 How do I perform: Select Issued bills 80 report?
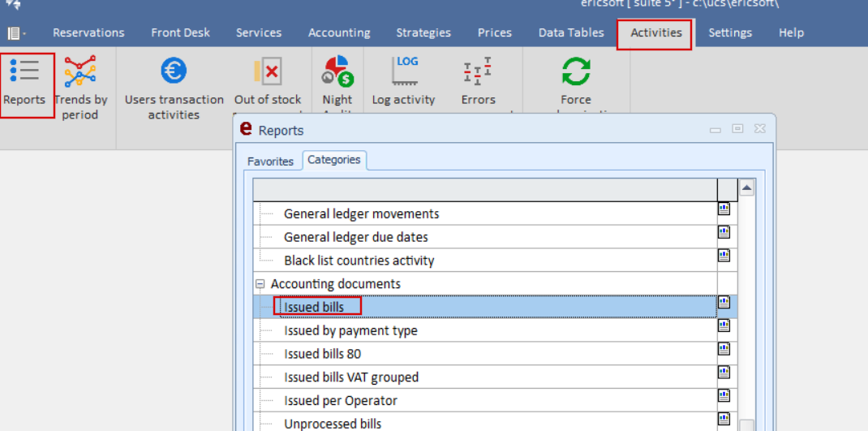point(323,354)
